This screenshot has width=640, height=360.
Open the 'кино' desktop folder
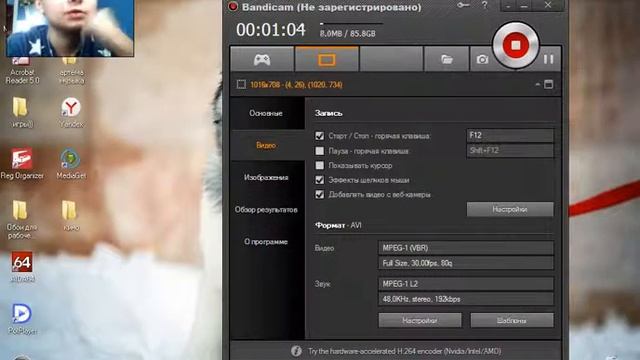tap(70, 216)
